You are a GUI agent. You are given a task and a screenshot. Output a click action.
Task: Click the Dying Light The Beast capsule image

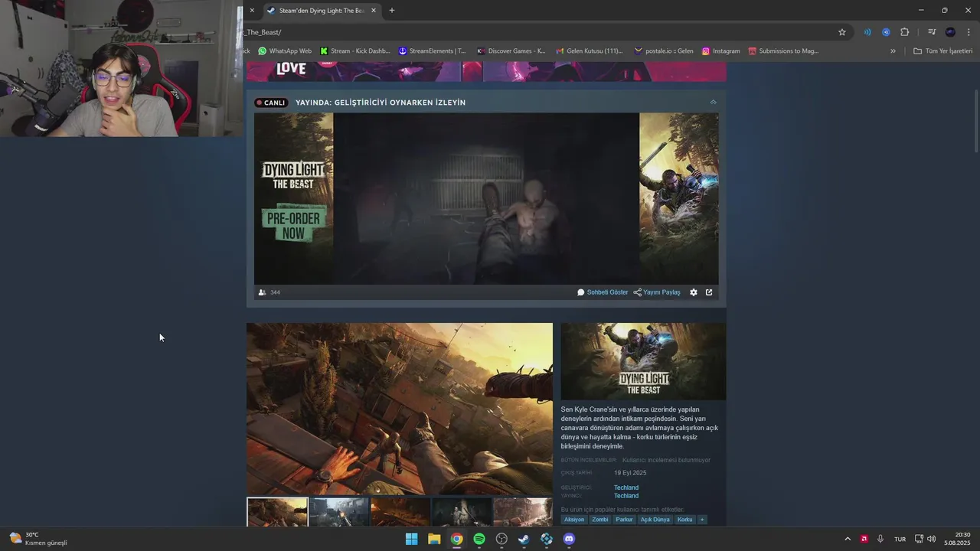tap(643, 361)
